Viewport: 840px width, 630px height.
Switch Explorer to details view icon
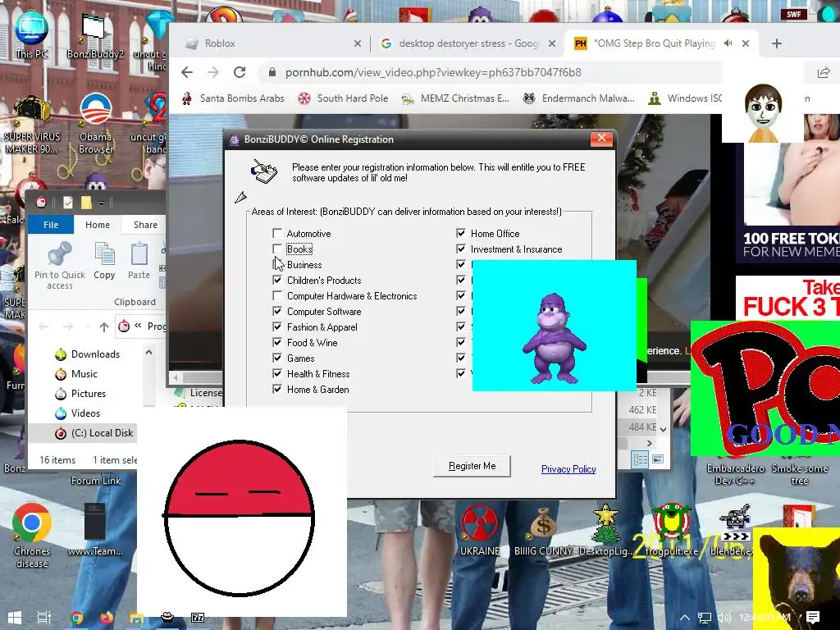point(640,459)
